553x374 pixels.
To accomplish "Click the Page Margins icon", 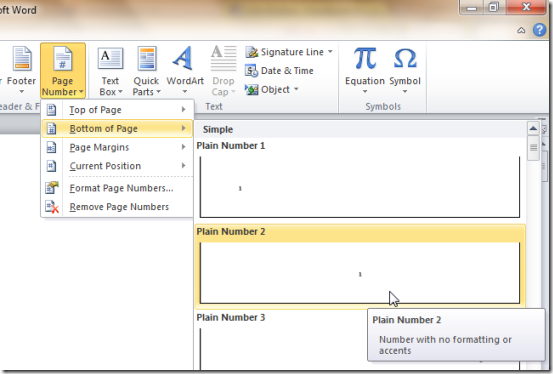I will [x=51, y=147].
